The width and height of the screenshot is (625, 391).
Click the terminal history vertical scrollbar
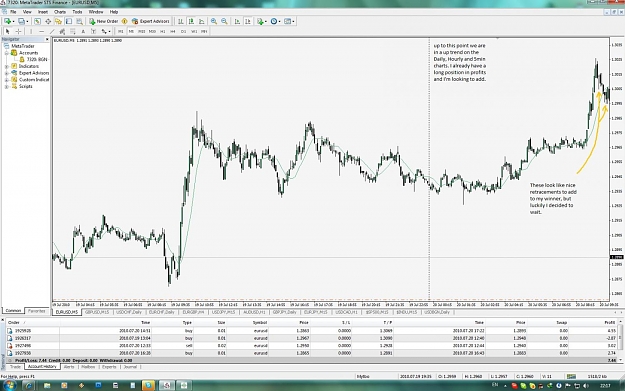click(x=620, y=341)
